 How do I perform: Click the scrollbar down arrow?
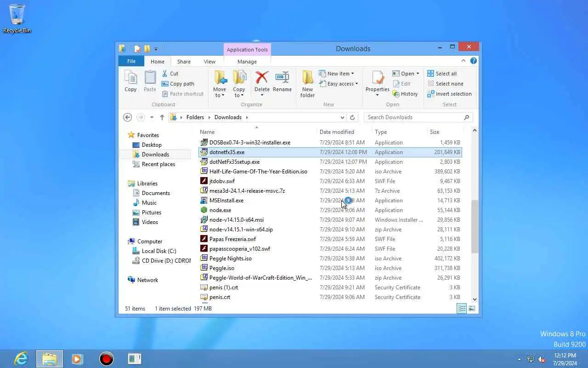pos(475,299)
